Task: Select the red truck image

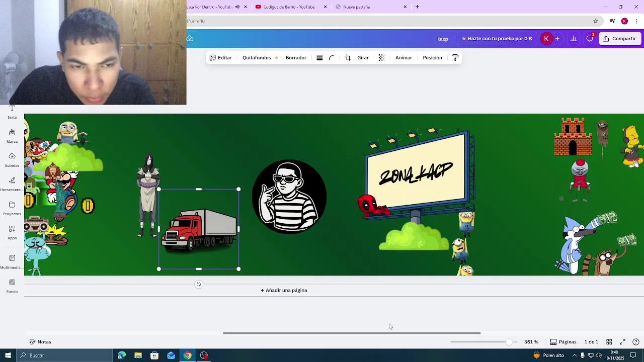Action: point(199,229)
